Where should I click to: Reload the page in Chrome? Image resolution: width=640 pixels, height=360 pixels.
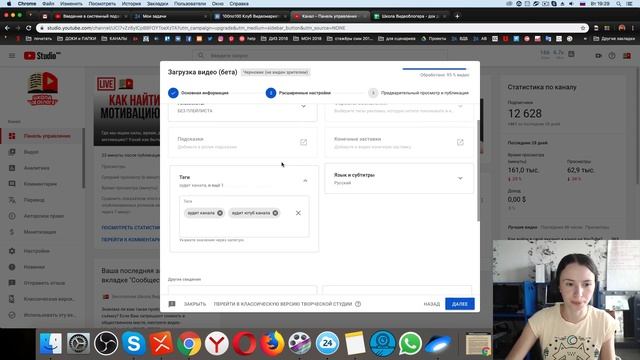[x=28, y=28]
